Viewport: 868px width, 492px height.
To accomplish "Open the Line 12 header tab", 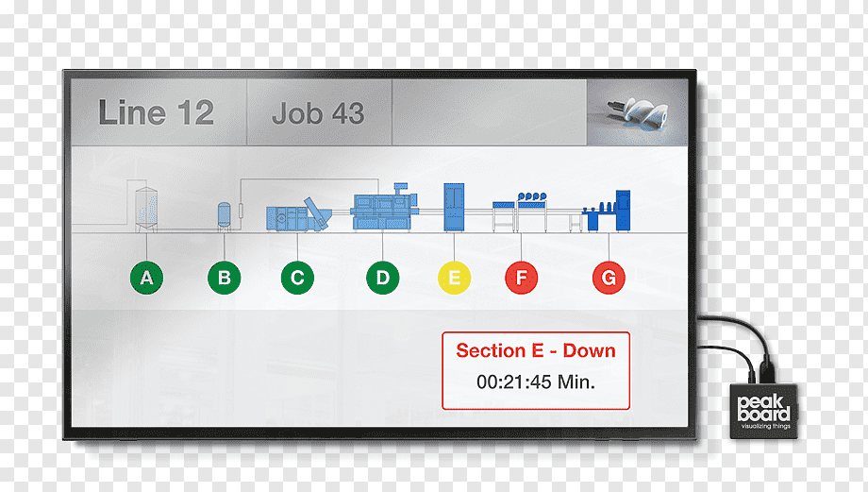I will pos(159,112).
